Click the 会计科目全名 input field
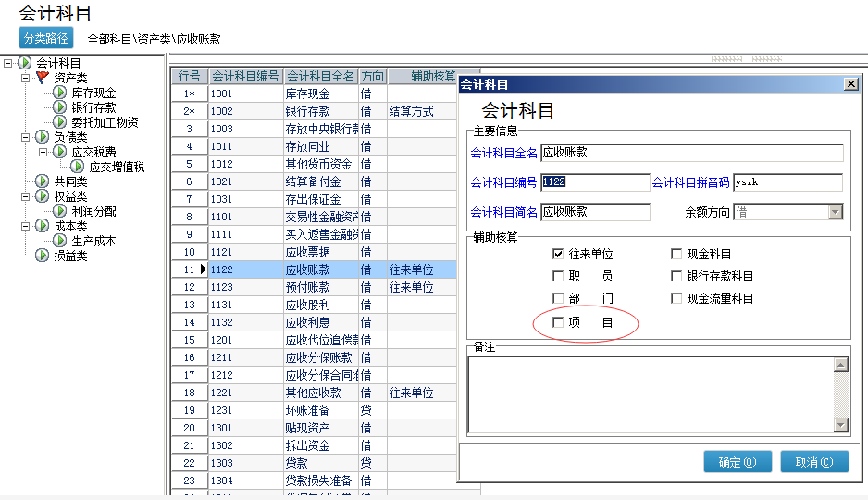This screenshot has width=868, height=500. (692, 153)
